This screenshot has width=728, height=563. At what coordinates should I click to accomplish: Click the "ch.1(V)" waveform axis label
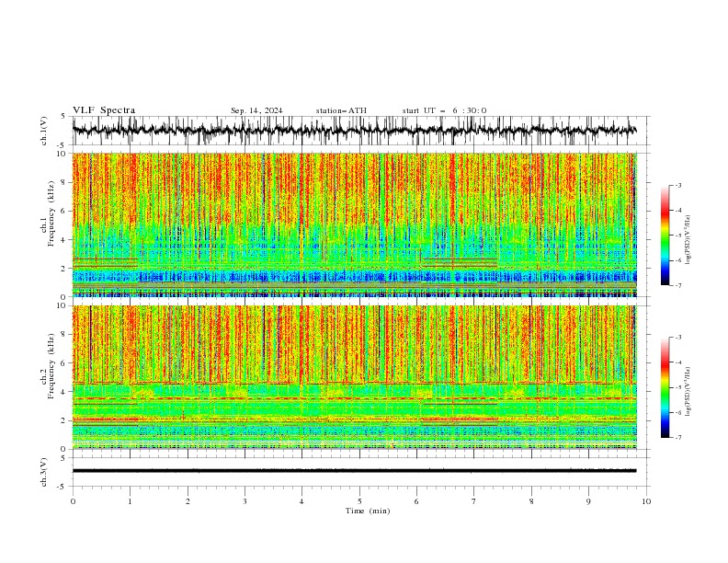coord(44,131)
